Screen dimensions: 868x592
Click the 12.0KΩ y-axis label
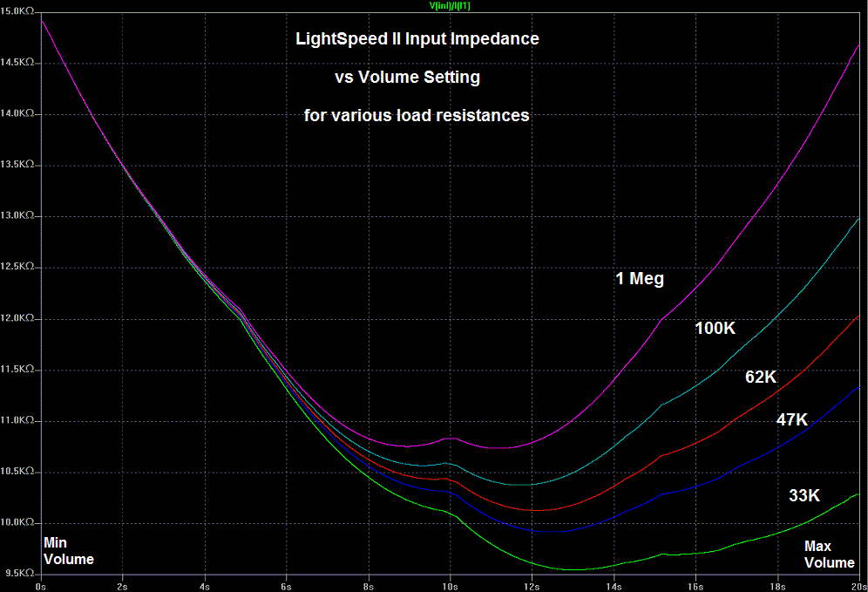[x=17, y=318]
